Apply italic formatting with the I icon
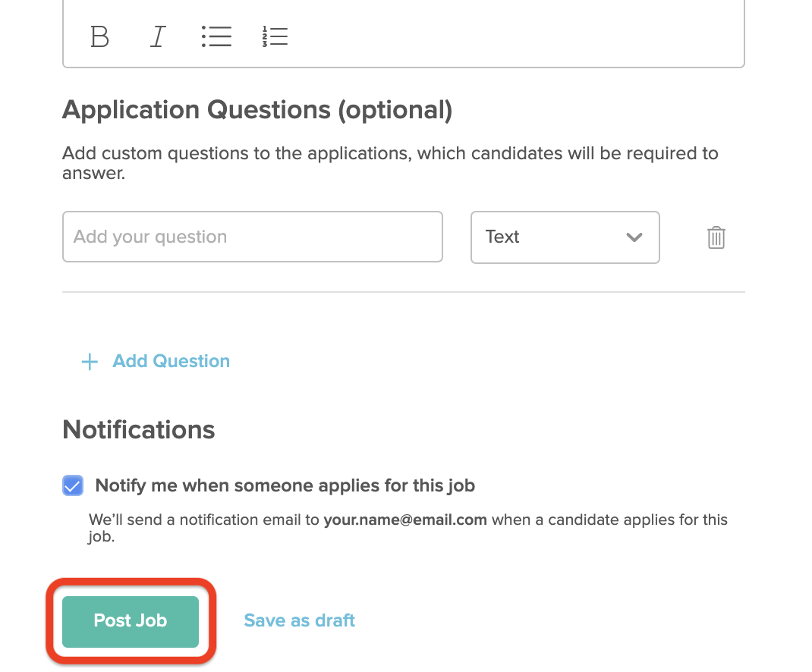The width and height of the screenshot is (812, 672). coord(157,36)
